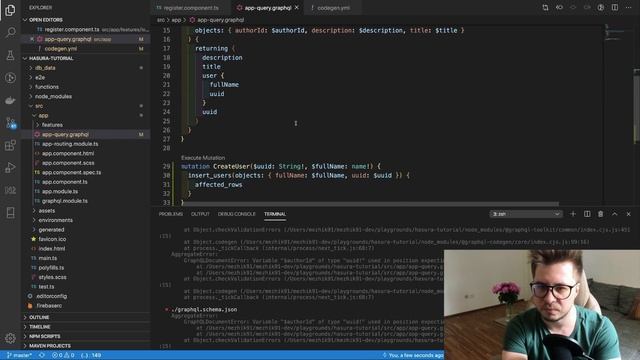Open app.component.html file

68,153
